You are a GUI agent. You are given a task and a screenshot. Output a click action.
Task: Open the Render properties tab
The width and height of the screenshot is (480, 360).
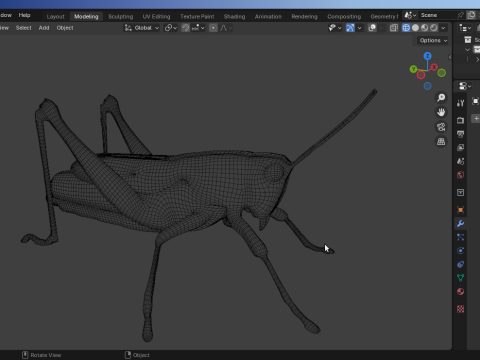tap(461, 120)
